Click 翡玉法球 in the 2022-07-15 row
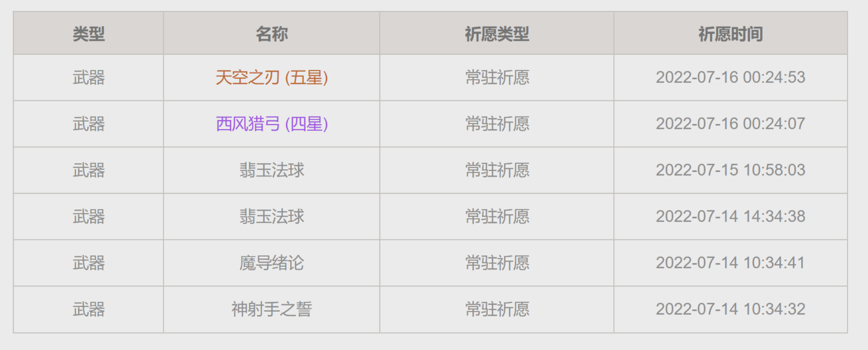 point(271,170)
